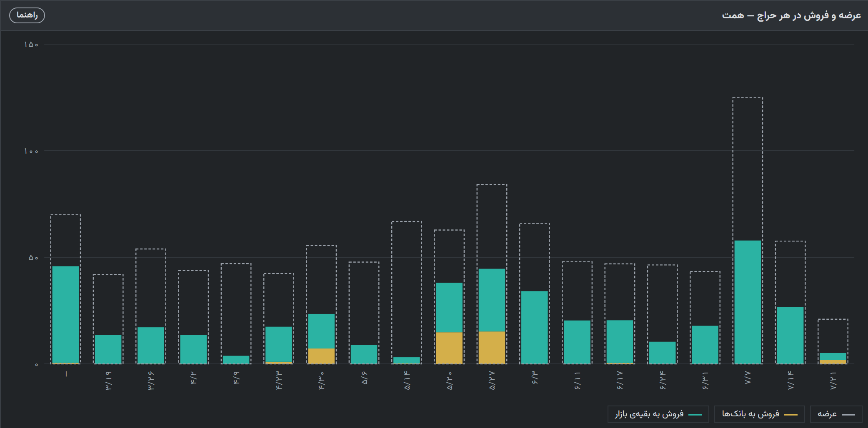Select the yellow segment at 4/30

(x=321, y=356)
